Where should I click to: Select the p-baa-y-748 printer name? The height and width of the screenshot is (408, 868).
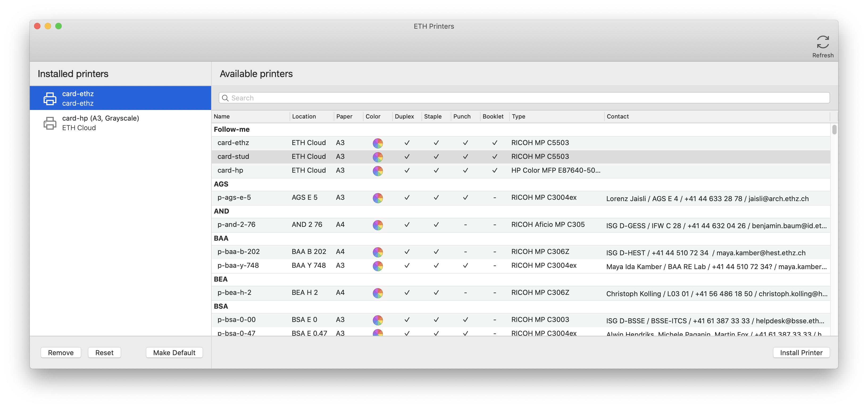(238, 266)
